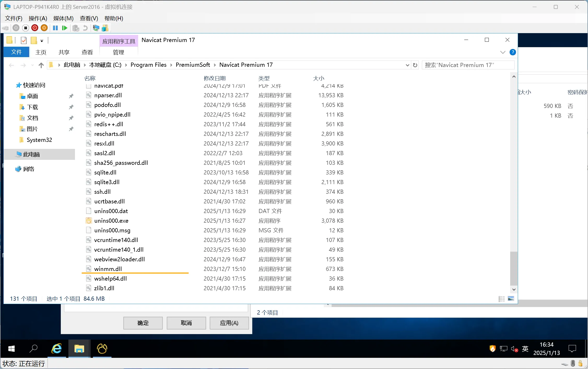Click the Hyper-V Shut Down red button
The image size is (588, 369).
(x=35, y=28)
